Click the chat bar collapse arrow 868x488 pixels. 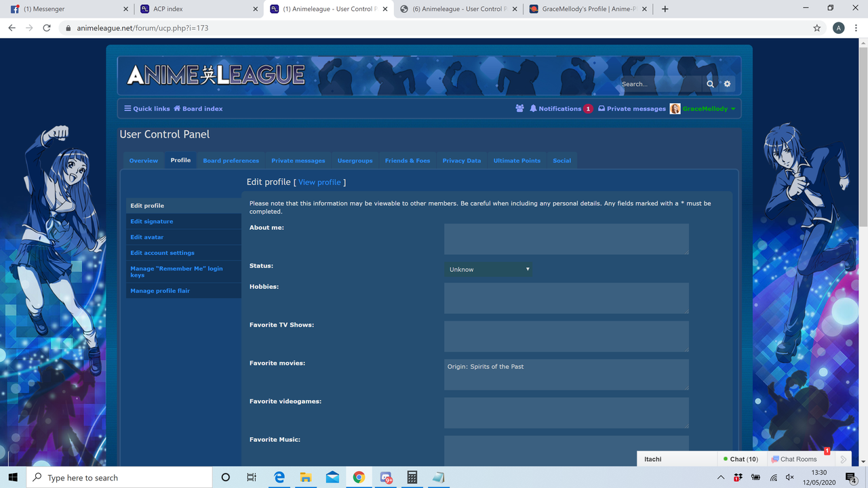point(843,459)
